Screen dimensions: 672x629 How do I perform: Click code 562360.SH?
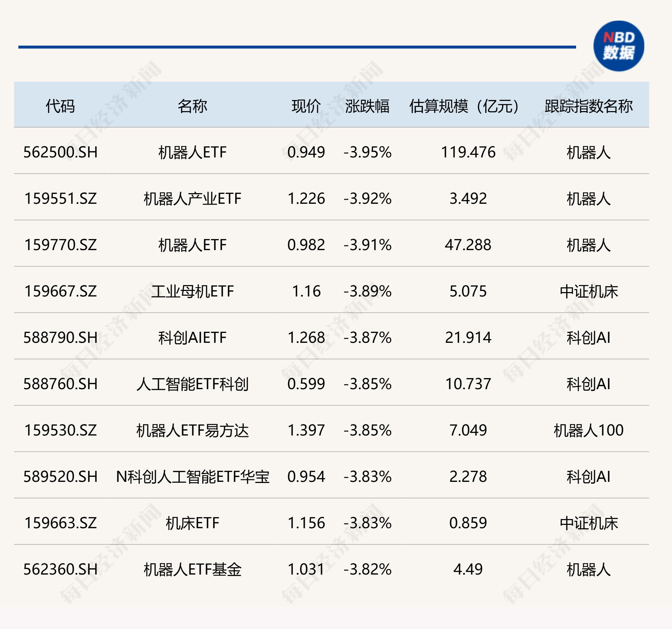click(60, 569)
